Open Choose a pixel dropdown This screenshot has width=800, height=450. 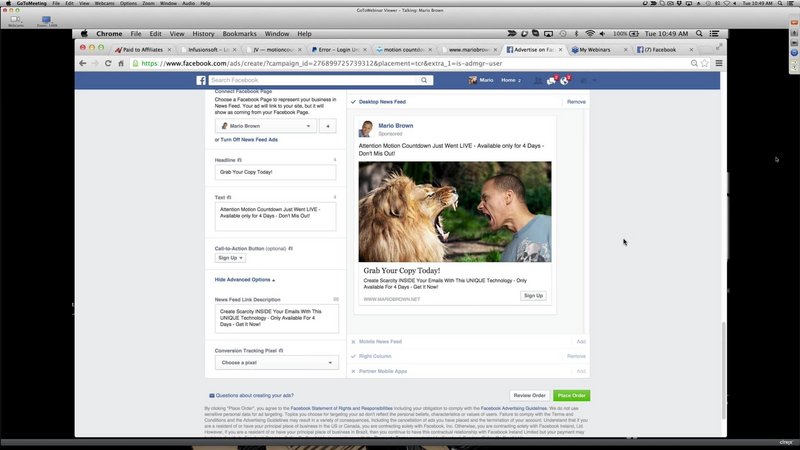(x=277, y=363)
